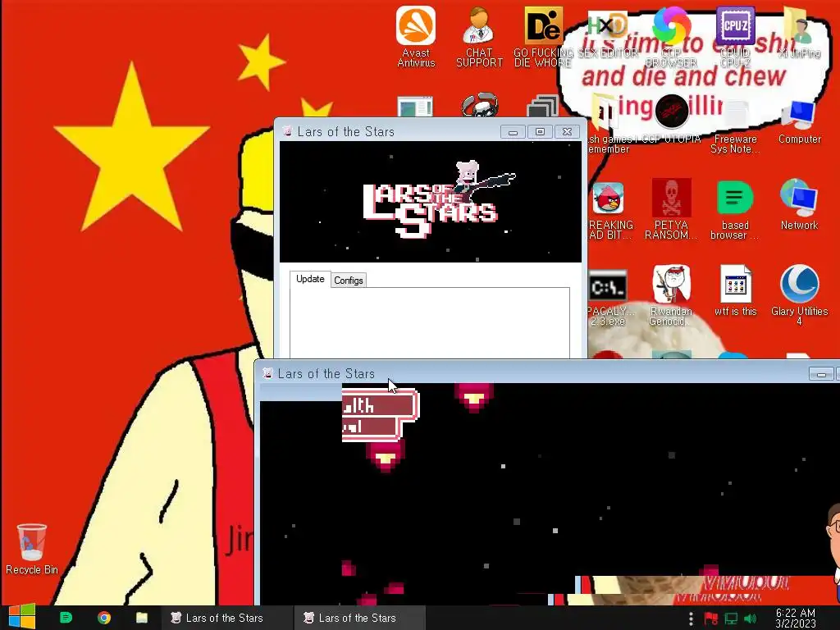Click the launcher window title bar icon
The height and width of the screenshot is (630, 840).
coord(287,131)
